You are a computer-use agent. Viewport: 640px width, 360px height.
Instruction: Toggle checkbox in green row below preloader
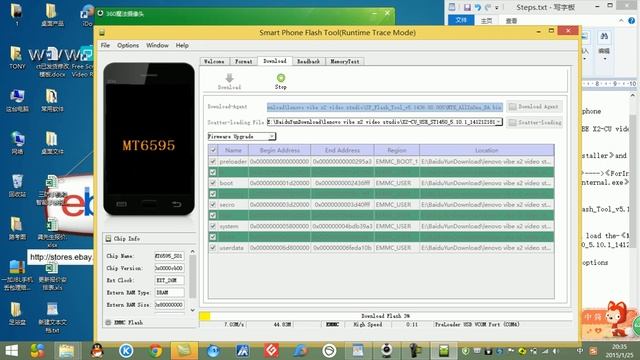coord(213,172)
